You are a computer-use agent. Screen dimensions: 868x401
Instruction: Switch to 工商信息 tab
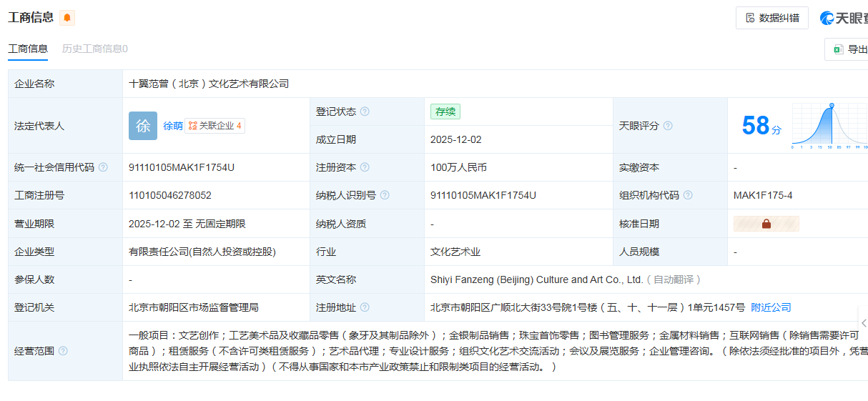28,49
